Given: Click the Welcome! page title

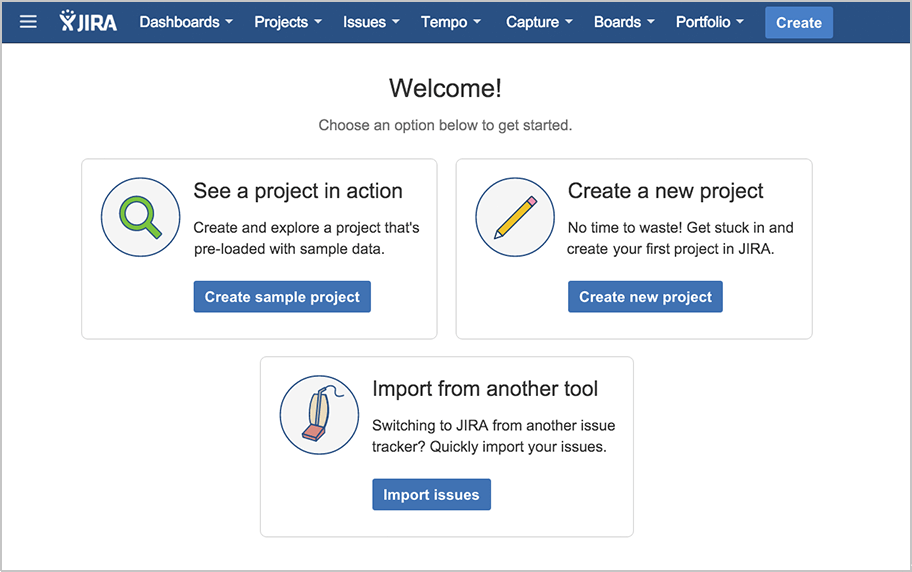Looking at the screenshot, I should click(446, 88).
